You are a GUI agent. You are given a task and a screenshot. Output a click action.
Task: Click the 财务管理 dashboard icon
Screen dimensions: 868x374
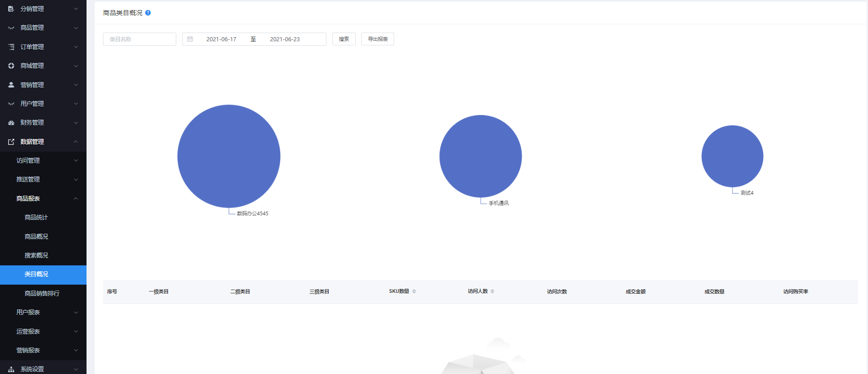coord(11,123)
